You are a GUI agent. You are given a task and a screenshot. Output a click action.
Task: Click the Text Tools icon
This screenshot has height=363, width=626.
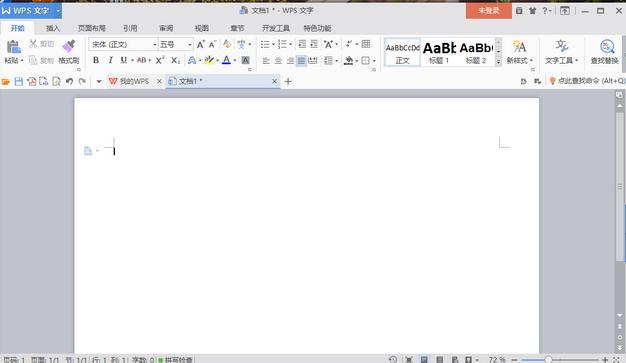click(561, 47)
